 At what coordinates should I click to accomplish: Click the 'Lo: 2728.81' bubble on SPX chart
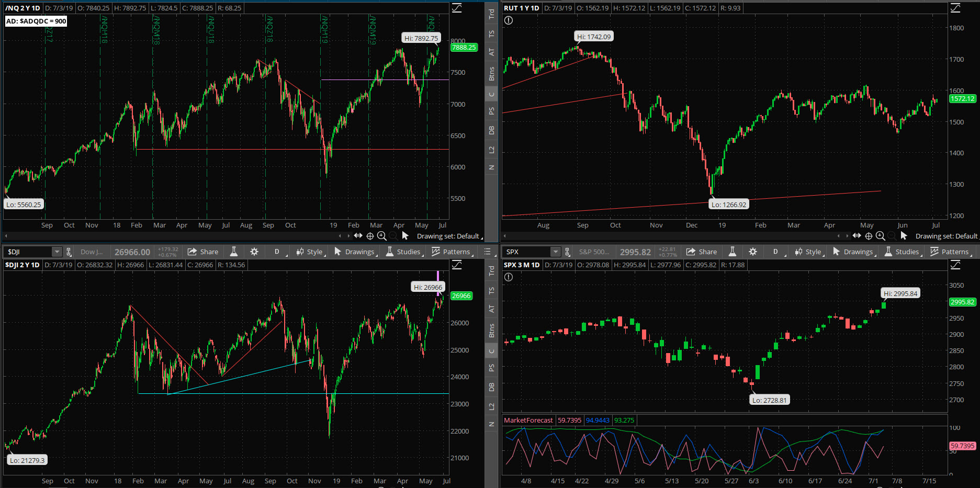click(x=769, y=400)
